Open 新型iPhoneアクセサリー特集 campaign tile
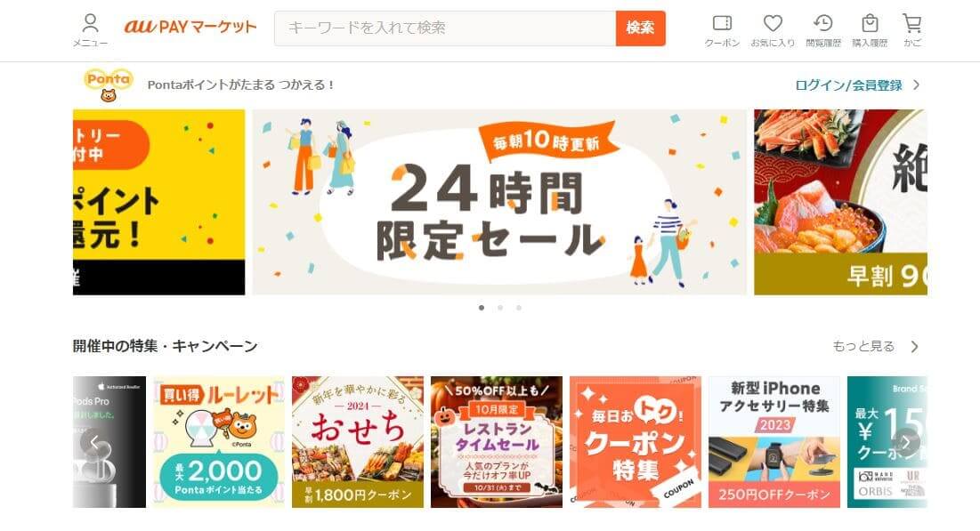 (x=773, y=442)
